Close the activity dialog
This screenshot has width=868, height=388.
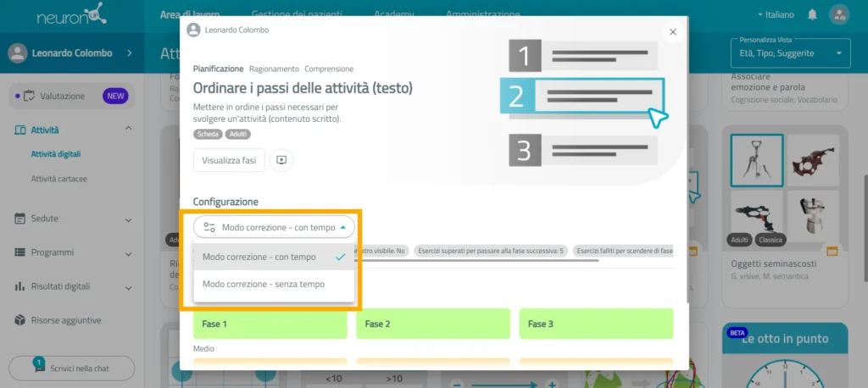coord(673,32)
